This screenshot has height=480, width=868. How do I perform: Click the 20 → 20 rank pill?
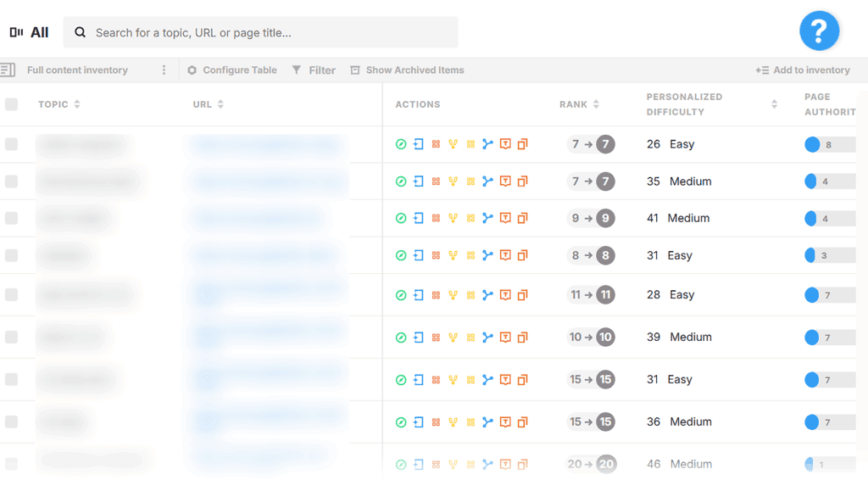(x=591, y=464)
